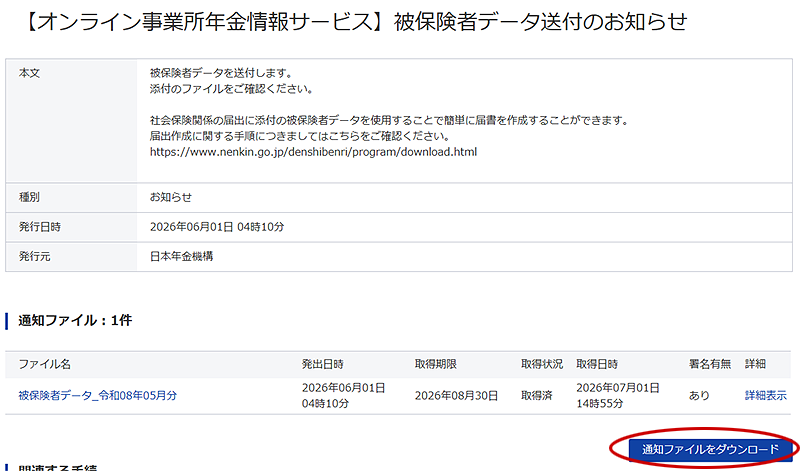Screen dimensions: 800x471
Task: Click the 通知ファイルをダウンロード button
Action: (711, 449)
